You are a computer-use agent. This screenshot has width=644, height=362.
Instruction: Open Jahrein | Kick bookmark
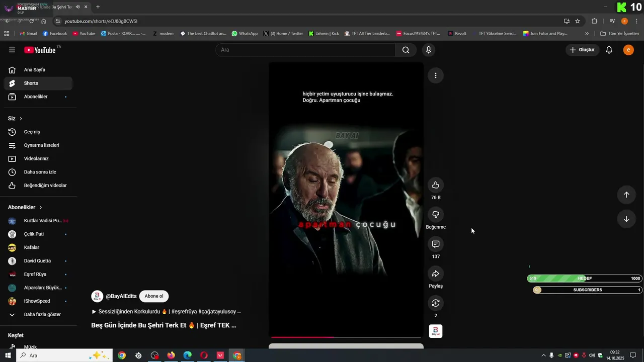[x=324, y=34]
